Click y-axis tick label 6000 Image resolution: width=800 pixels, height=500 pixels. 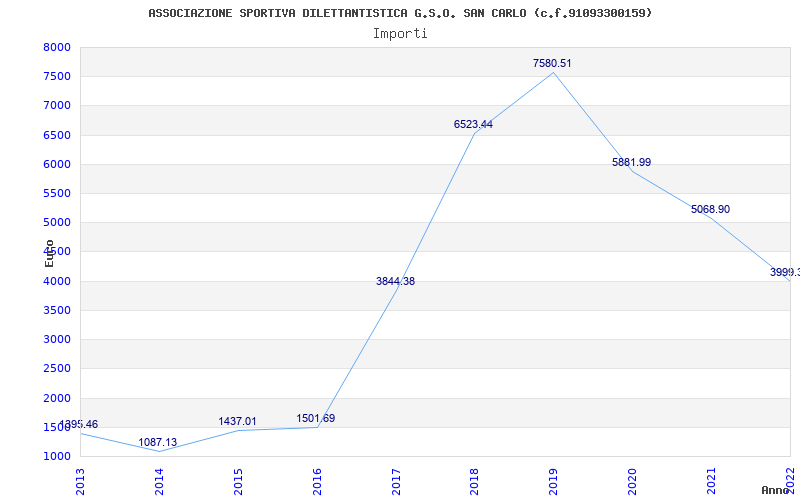[x=57, y=164]
